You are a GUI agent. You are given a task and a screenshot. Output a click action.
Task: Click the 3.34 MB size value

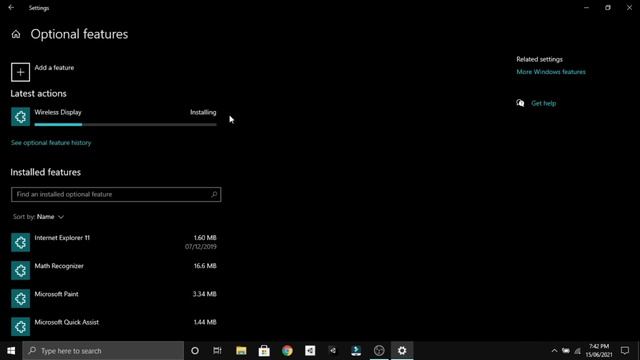point(204,294)
